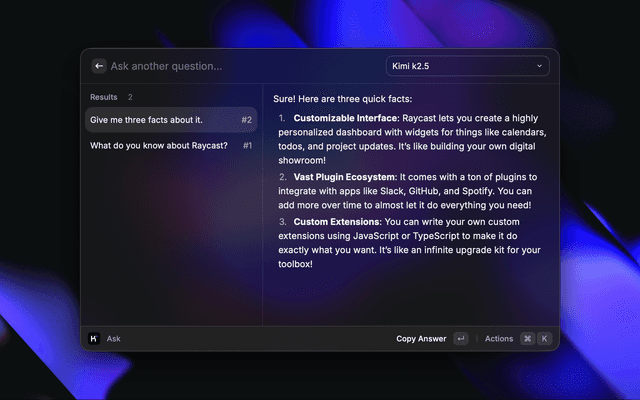Viewport: 640px width, 400px height.
Task: Open the Kimi k2.5 model dropdown
Action: click(467, 66)
